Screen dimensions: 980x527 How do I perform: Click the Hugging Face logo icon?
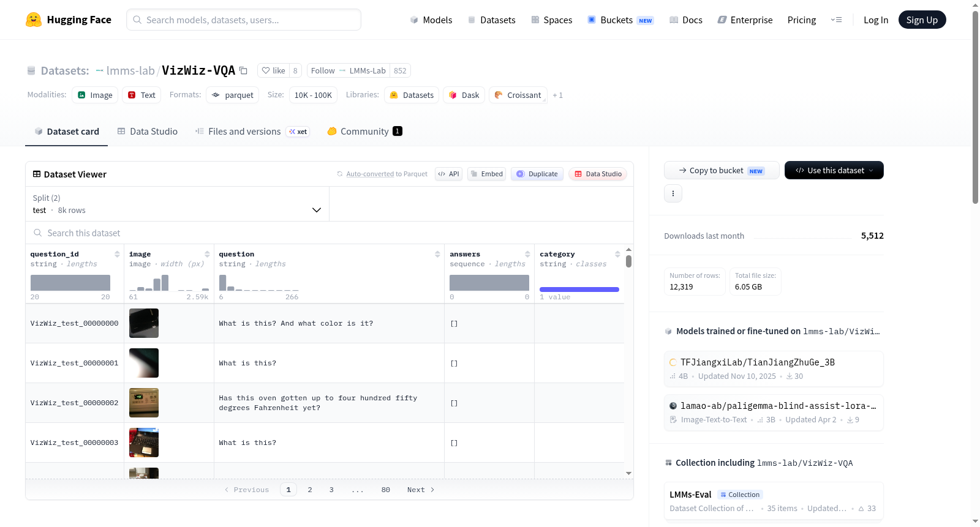pos(34,20)
